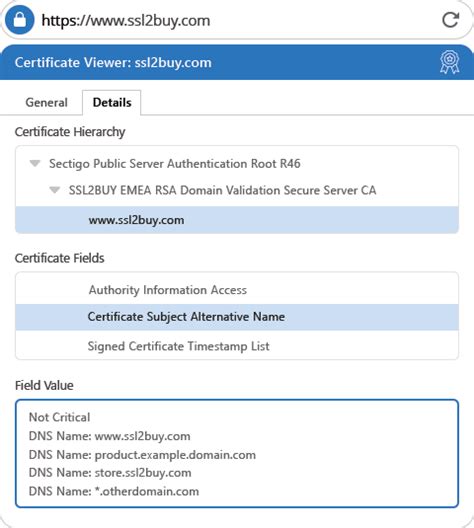Click the 'Certificate Viewer: ssl2buy.com' title

113,63
